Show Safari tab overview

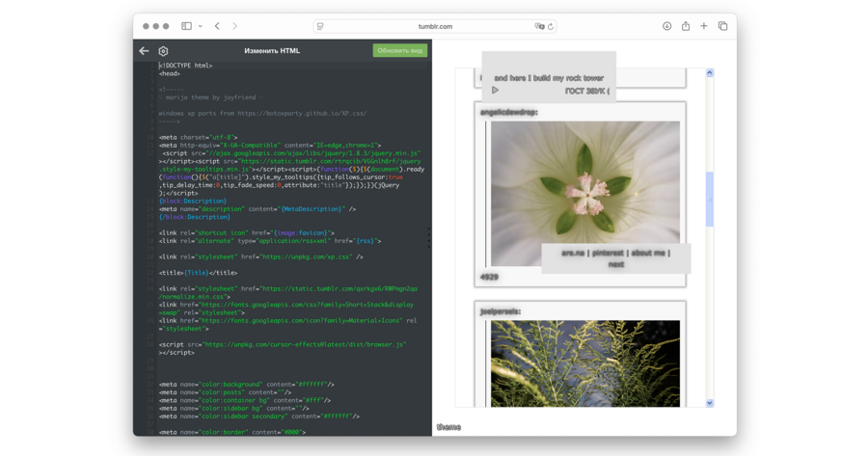(x=722, y=26)
